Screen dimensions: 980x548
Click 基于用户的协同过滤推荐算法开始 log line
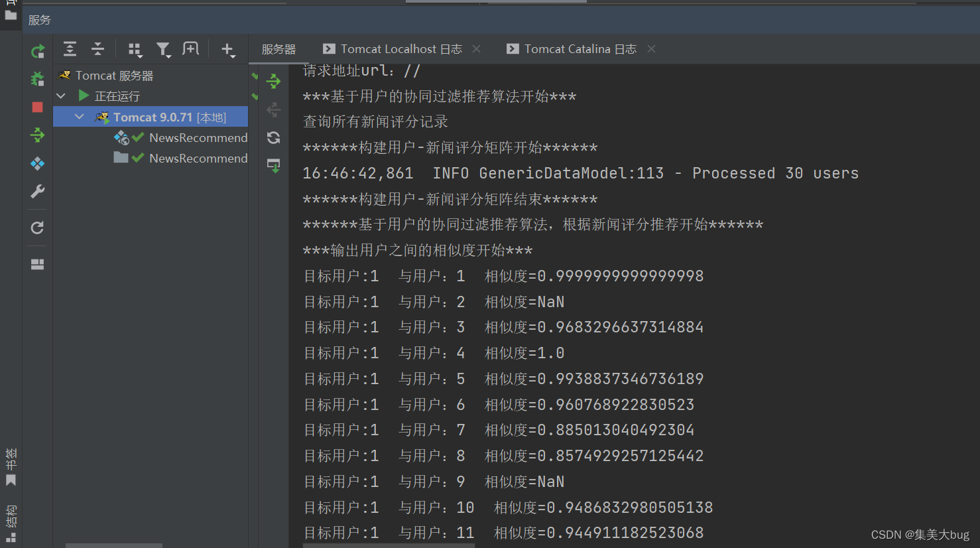pyautogui.click(x=440, y=97)
